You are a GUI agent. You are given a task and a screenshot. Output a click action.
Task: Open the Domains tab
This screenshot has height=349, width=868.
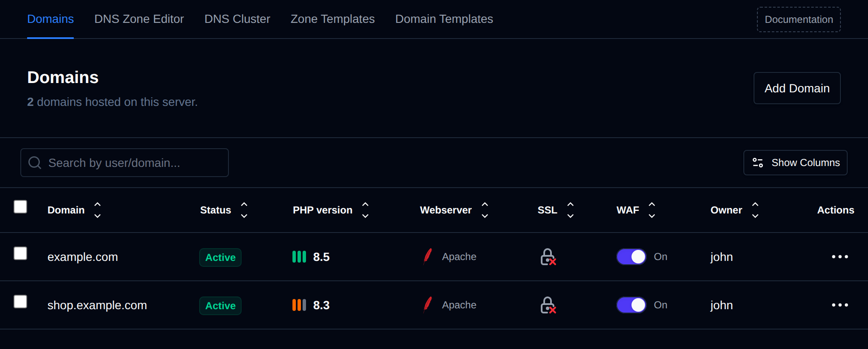tap(50, 19)
